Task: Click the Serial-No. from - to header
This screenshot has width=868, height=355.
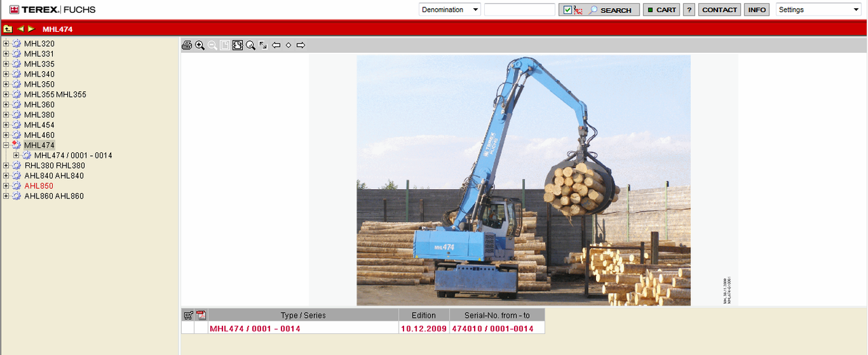Action: click(497, 315)
